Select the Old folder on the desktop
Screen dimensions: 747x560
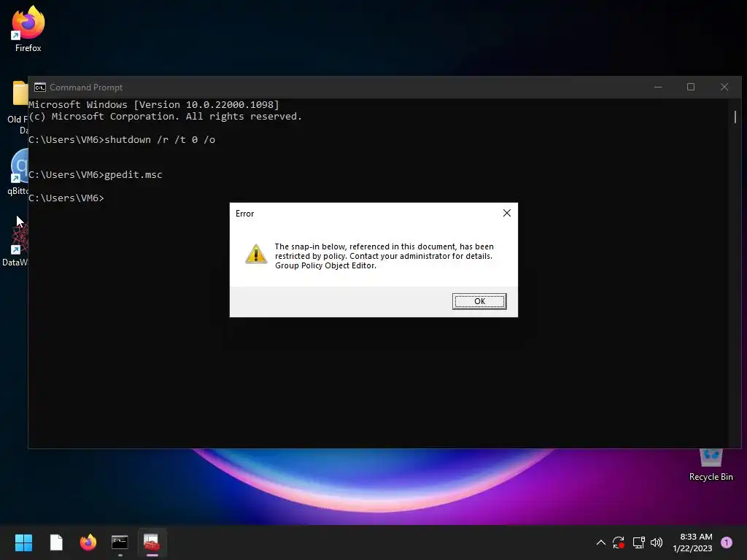(18, 108)
